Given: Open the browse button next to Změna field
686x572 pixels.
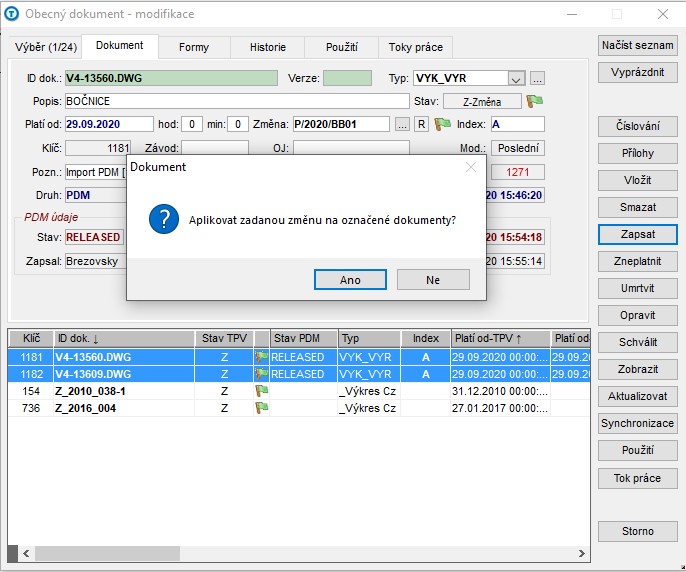Looking at the screenshot, I should 402,124.
